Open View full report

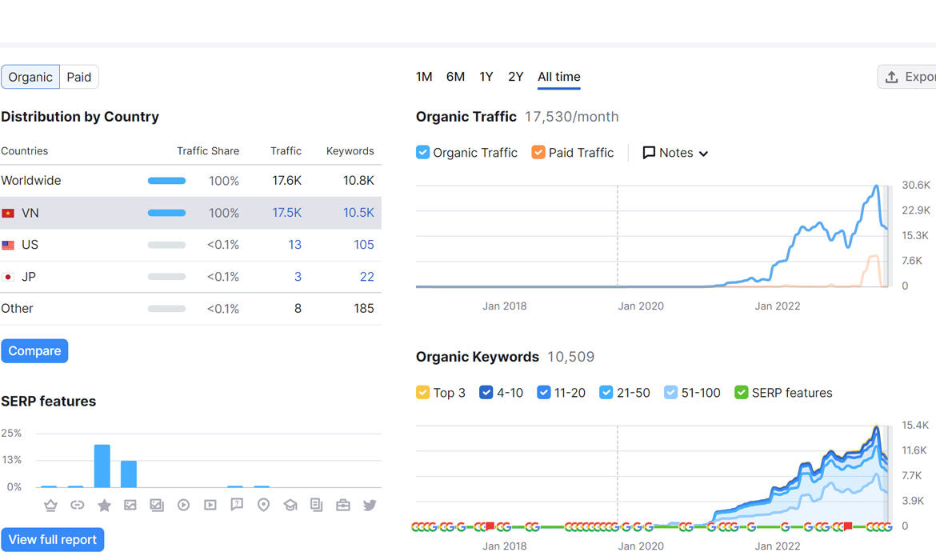[53, 540]
